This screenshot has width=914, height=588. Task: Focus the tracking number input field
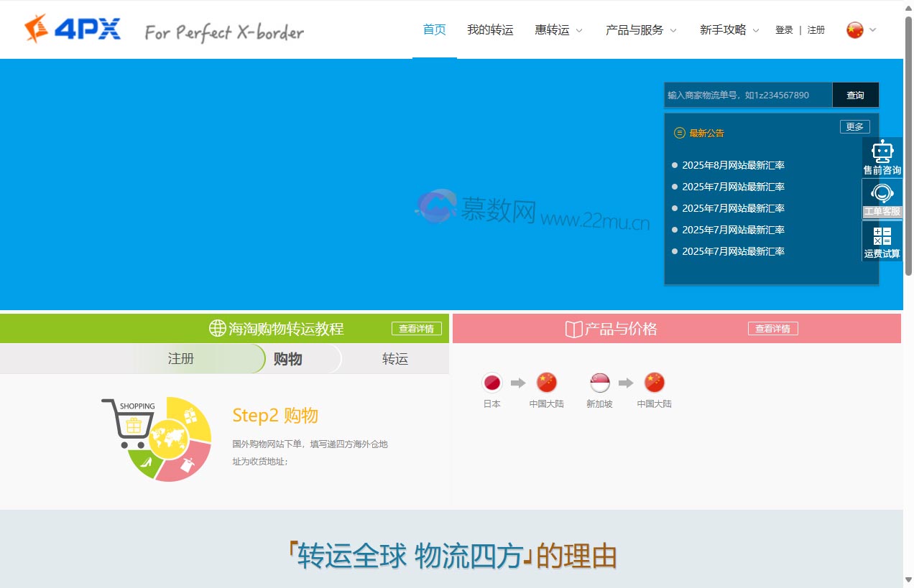click(747, 95)
